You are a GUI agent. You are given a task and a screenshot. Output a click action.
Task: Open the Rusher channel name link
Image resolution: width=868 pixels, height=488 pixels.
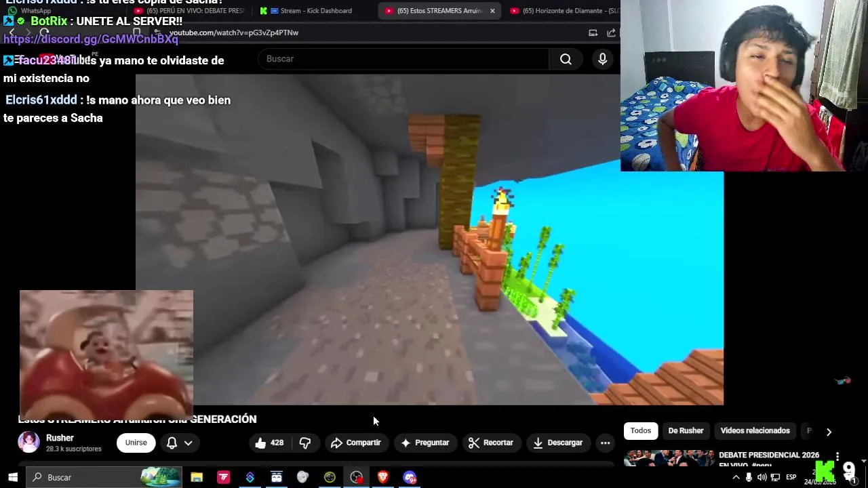coord(60,438)
